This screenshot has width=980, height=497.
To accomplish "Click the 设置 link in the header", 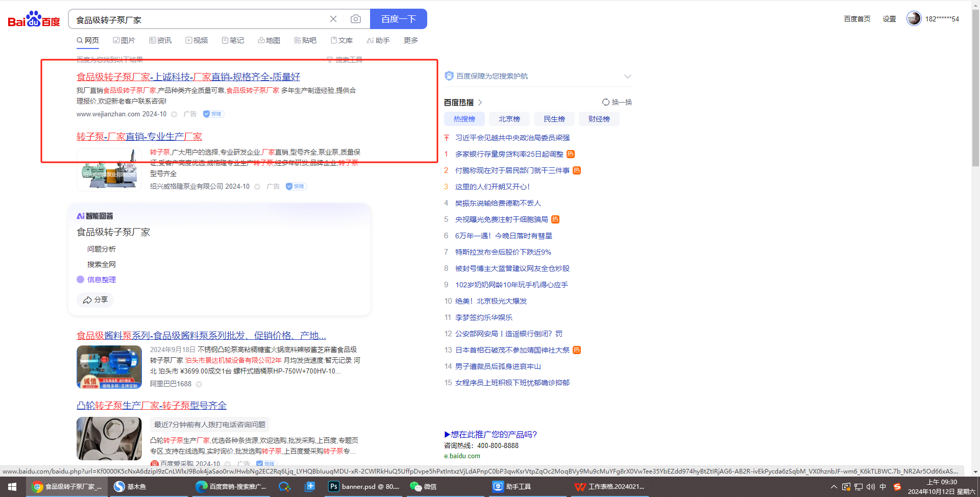I will 889,19.
